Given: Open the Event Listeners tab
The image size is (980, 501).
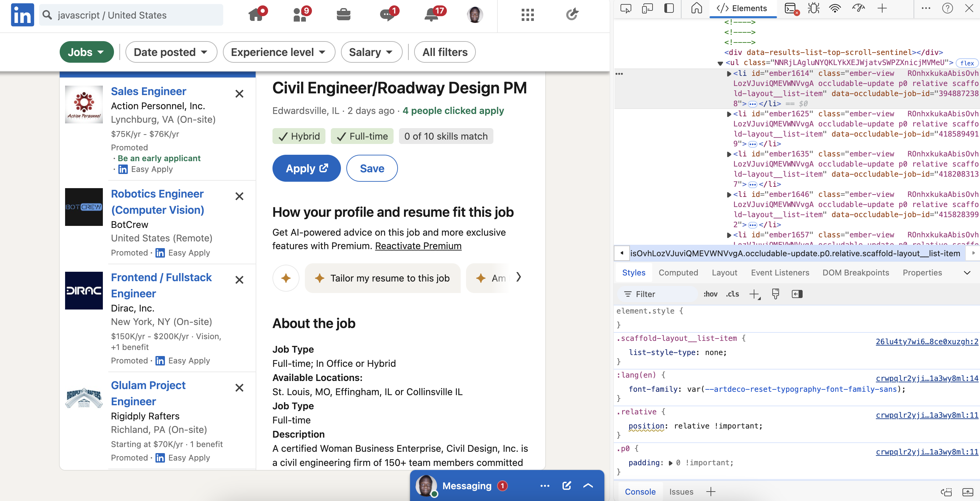Looking at the screenshot, I should click(x=780, y=273).
